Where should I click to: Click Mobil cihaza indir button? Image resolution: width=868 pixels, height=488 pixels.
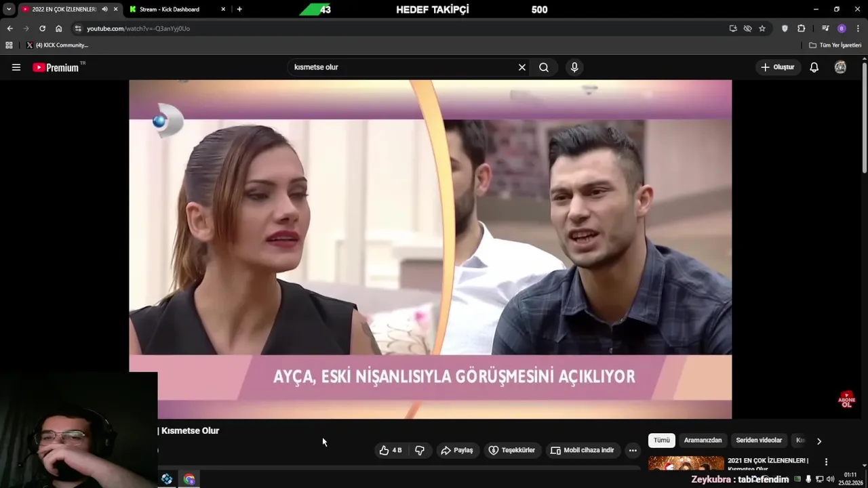point(583,450)
